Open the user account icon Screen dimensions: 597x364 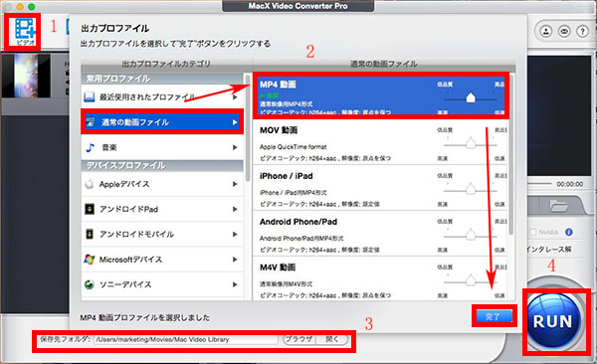point(546,31)
